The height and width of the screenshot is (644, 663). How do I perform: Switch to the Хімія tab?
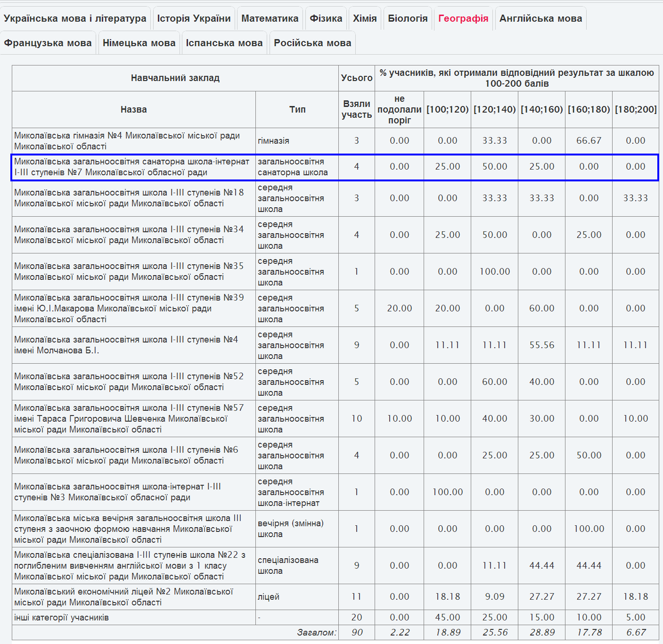365,18
